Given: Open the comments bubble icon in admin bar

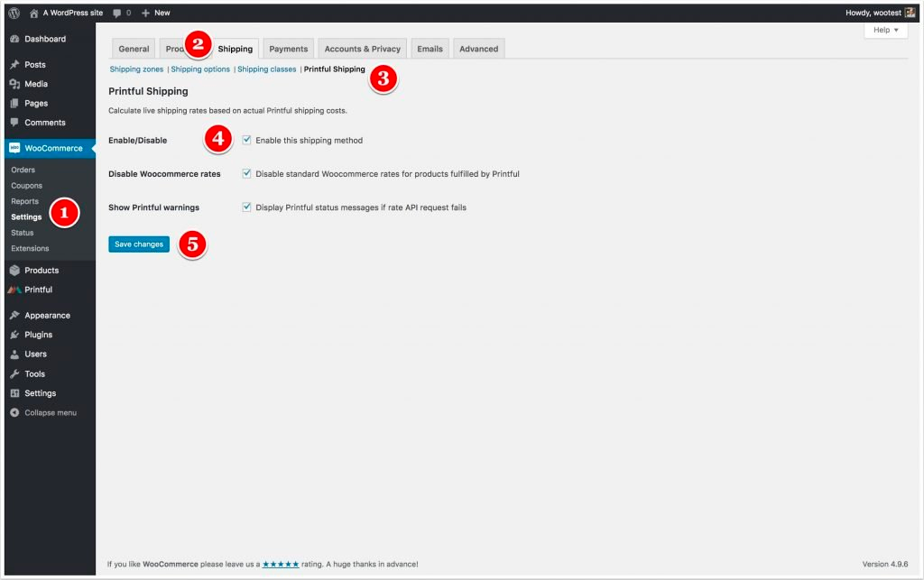Looking at the screenshot, I should [x=116, y=13].
